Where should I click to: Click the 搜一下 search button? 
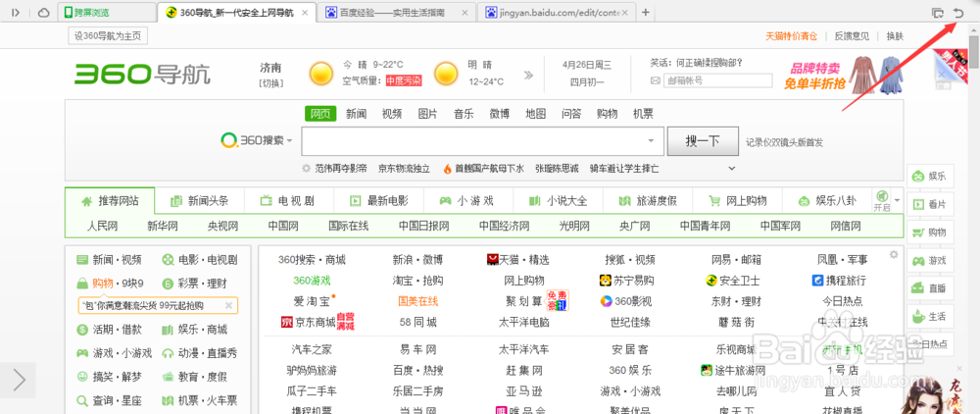pyautogui.click(x=703, y=141)
